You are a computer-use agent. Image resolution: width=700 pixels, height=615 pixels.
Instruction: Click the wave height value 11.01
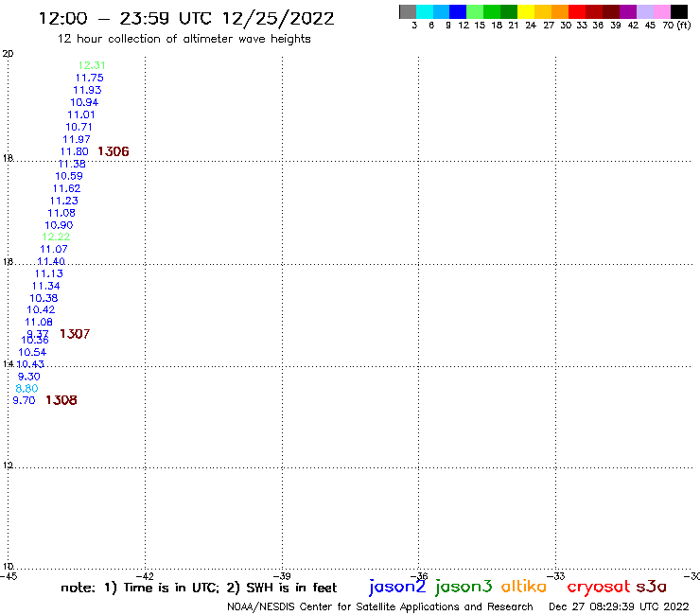(x=81, y=114)
